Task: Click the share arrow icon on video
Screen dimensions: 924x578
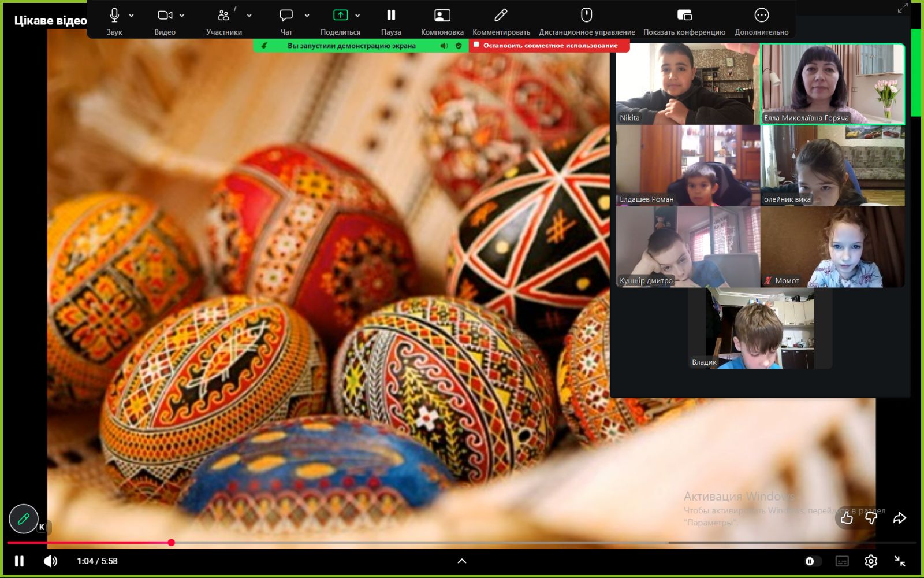Action: (x=899, y=518)
